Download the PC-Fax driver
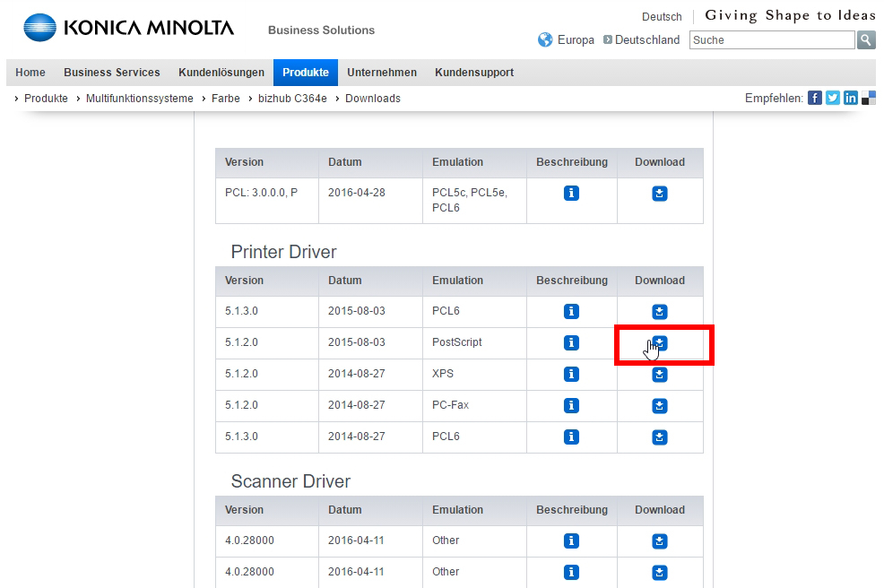This screenshot has height=588, width=884. tap(660, 405)
